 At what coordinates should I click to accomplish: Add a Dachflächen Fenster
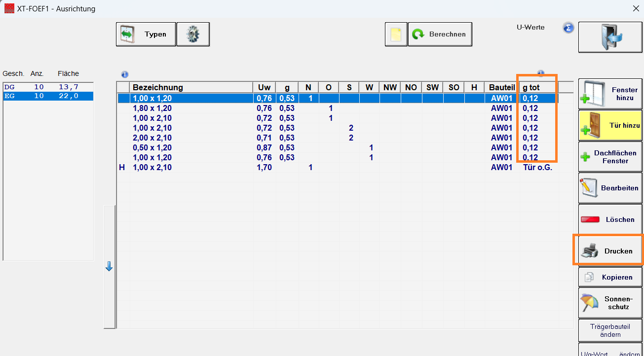pyautogui.click(x=610, y=157)
